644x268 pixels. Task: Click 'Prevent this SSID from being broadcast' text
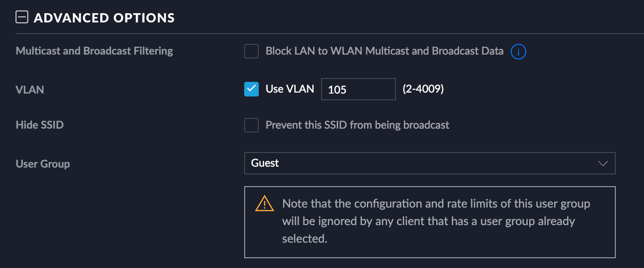click(358, 125)
